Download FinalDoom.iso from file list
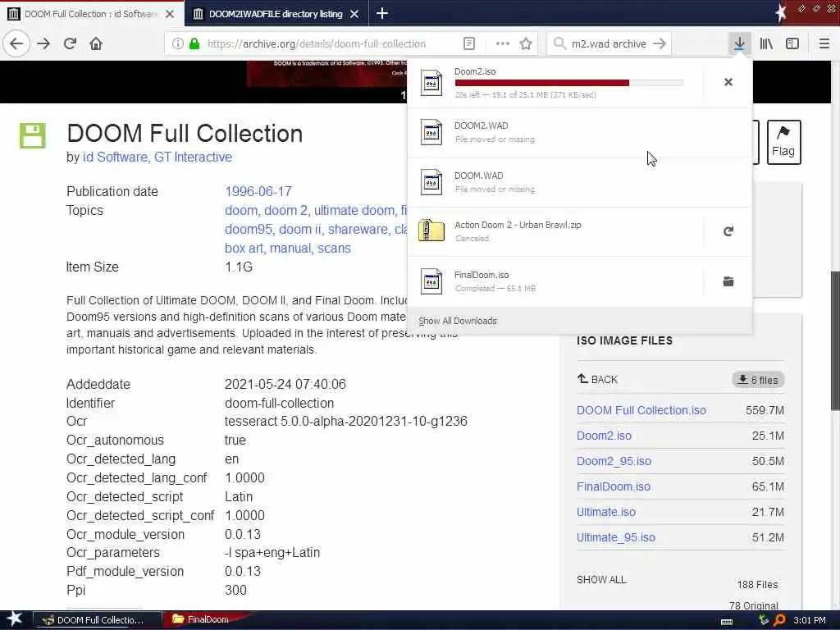Screen dimensions: 840x630 click(x=614, y=486)
